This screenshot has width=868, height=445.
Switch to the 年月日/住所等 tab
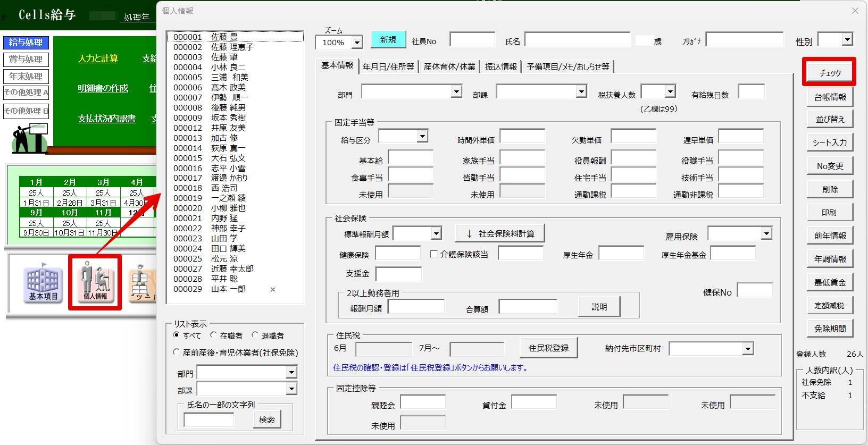click(x=388, y=66)
